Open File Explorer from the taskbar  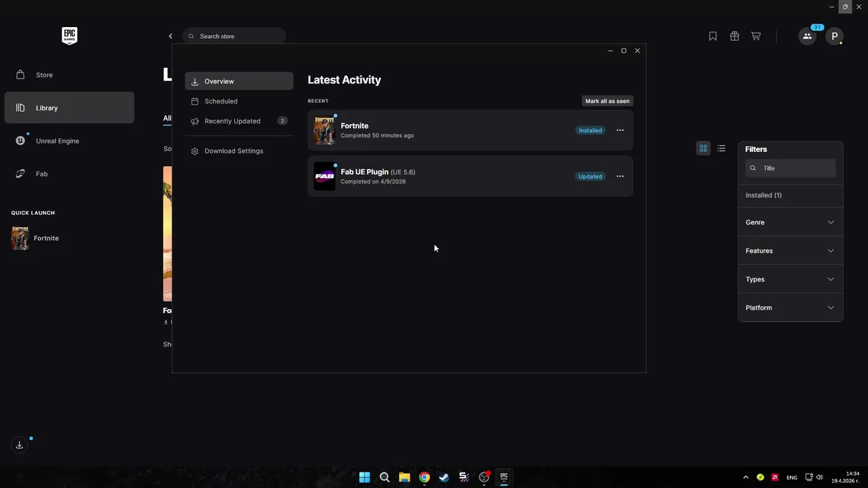(x=404, y=477)
